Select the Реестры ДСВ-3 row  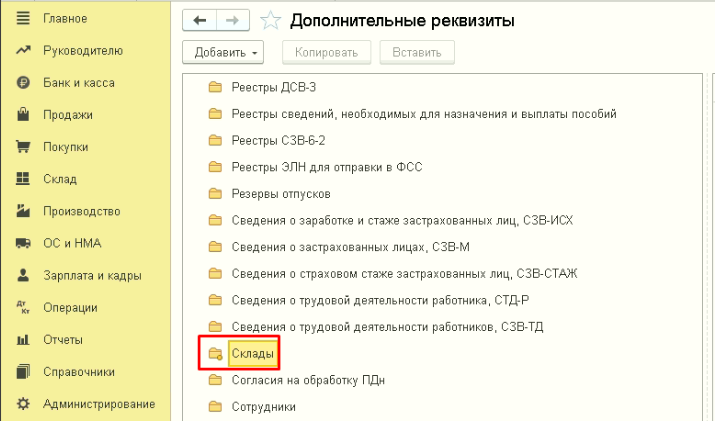point(274,87)
